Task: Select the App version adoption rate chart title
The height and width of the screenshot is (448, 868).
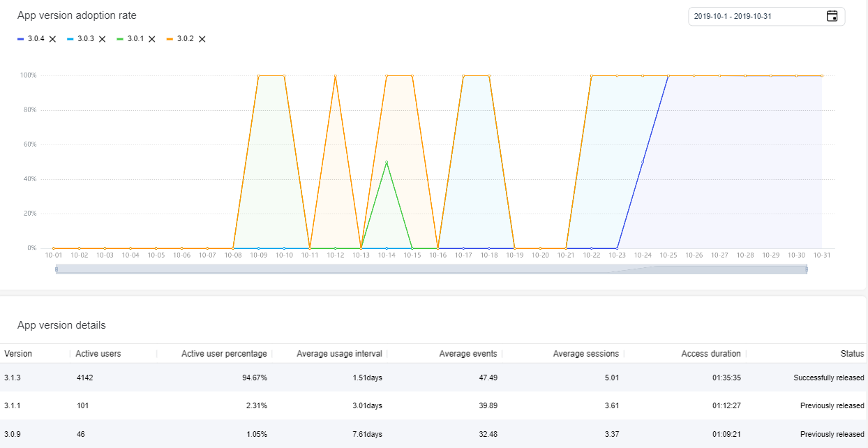Action: pyautogui.click(x=77, y=15)
